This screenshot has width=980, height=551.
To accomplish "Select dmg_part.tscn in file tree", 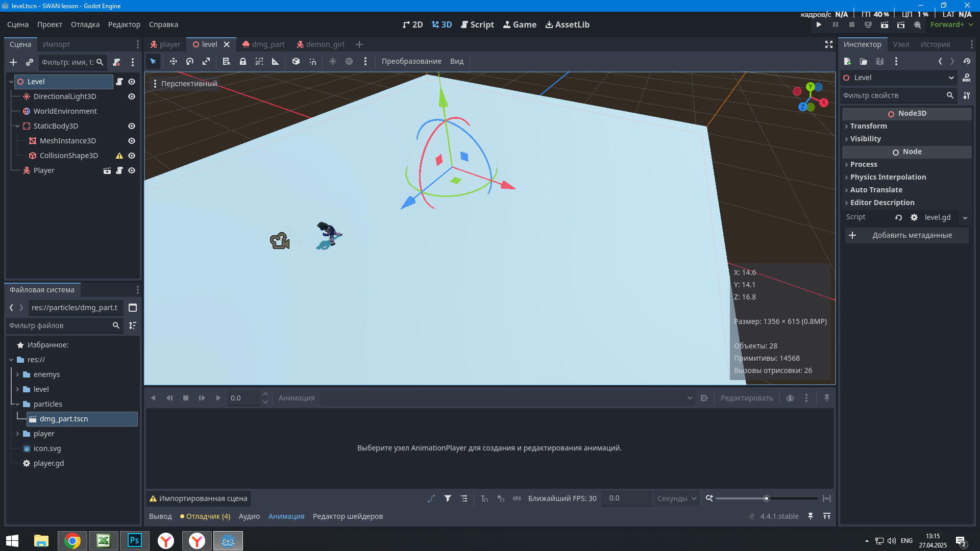I will [82, 419].
